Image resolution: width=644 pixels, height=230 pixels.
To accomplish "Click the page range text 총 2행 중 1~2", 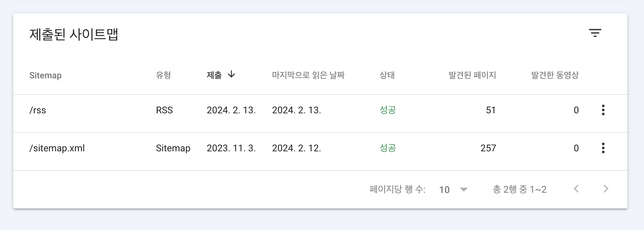I will pyautogui.click(x=519, y=189).
